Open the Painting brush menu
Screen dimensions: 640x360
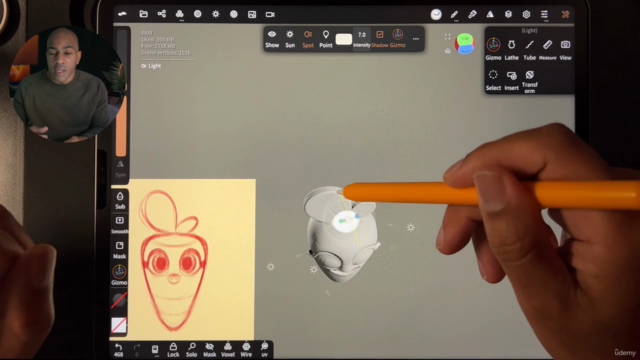pos(472,14)
